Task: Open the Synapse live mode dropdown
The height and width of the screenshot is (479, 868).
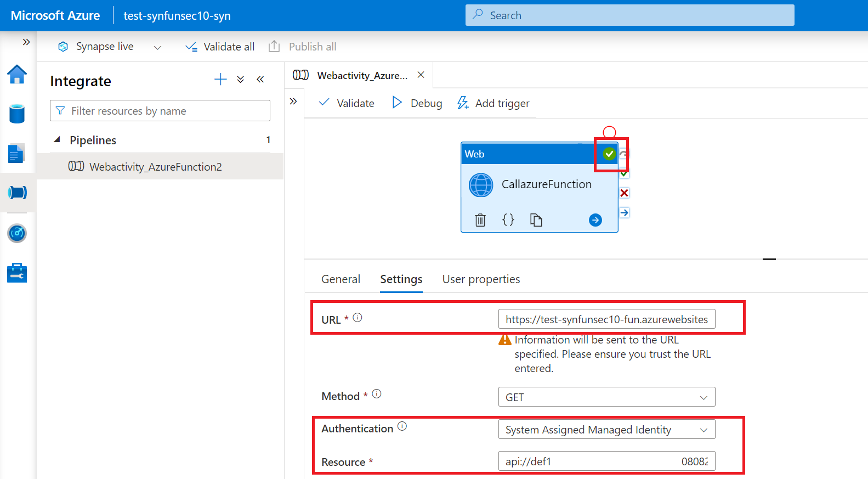Action: [x=157, y=47]
